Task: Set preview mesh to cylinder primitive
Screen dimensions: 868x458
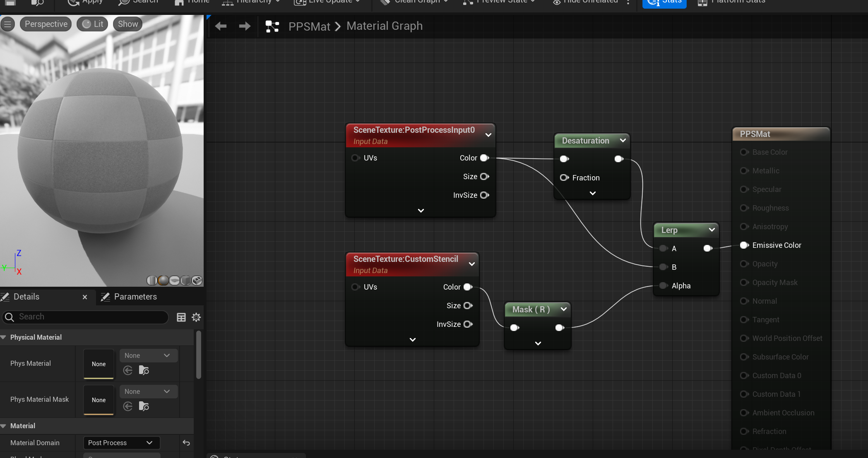Action: 152,281
